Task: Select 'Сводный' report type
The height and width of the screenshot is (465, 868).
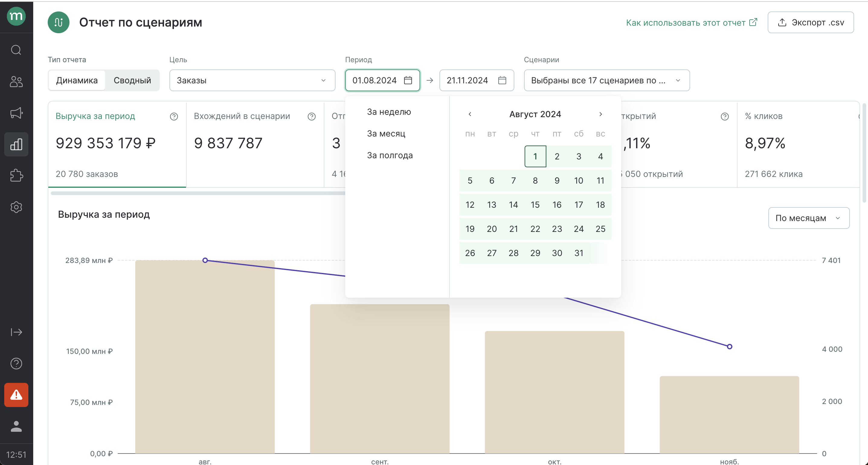Action: point(132,80)
